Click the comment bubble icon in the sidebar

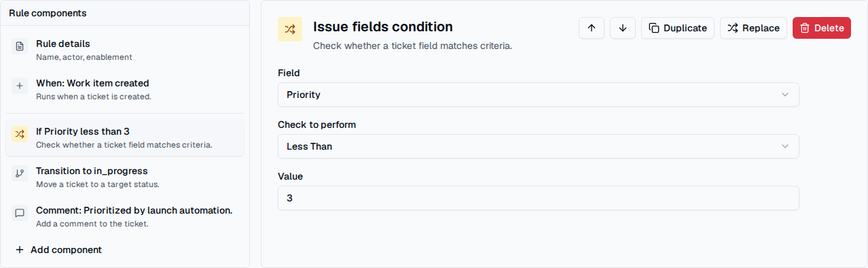20,213
